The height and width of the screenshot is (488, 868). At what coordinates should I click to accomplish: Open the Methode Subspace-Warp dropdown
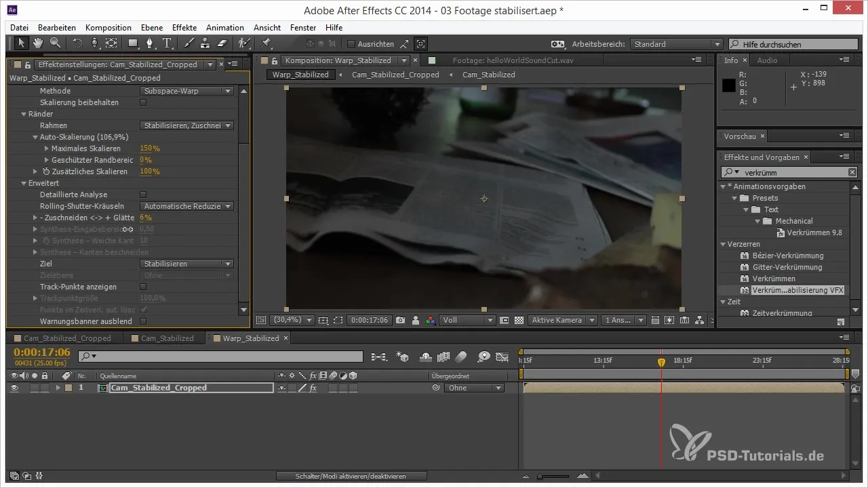187,91
